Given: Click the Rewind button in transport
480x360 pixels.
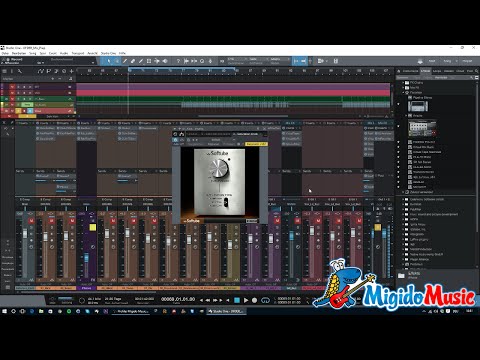Looking at the screenshot, I should pyautogui.click(x=208, y=300).
